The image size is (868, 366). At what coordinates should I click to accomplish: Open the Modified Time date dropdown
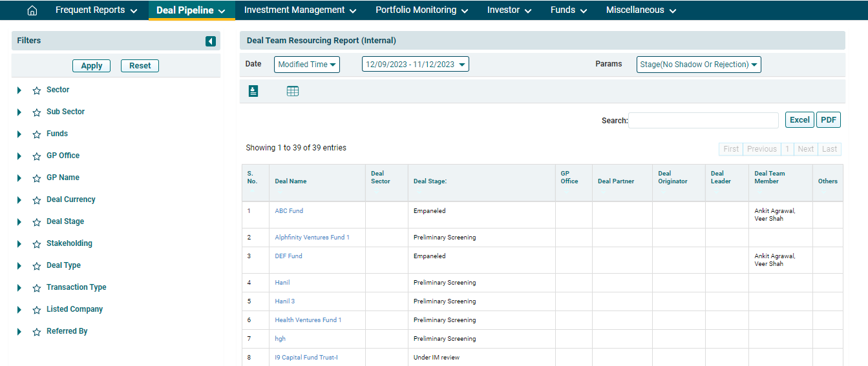pyautogui.click(x=307, y=65)
